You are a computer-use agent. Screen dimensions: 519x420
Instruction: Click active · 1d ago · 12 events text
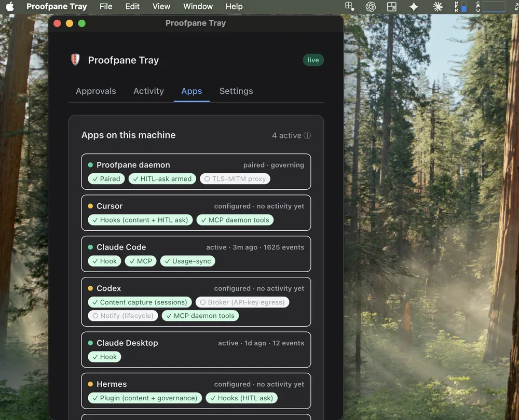click(x=261, y=343)
